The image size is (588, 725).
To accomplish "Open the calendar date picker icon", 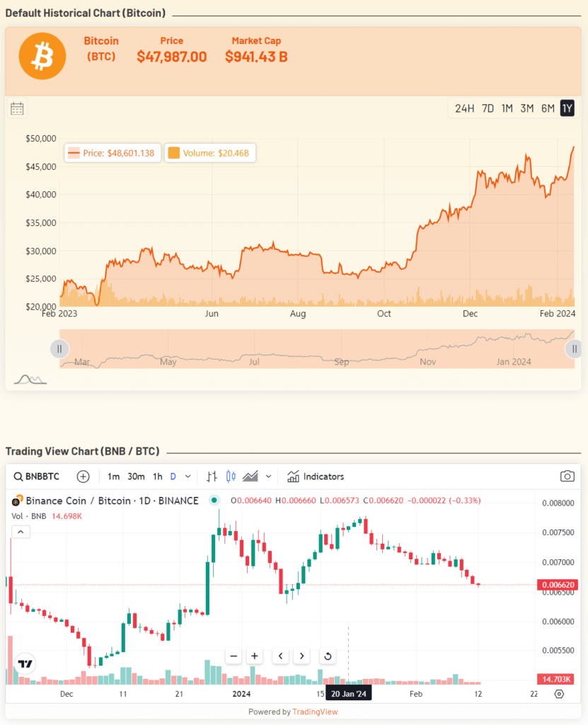I will (18, 108).
